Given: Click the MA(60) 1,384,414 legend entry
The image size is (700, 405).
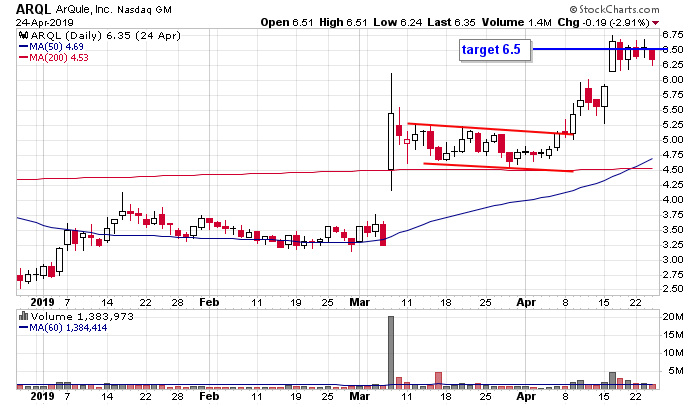Looking at the screenshot, I should (x=63, y=328).
